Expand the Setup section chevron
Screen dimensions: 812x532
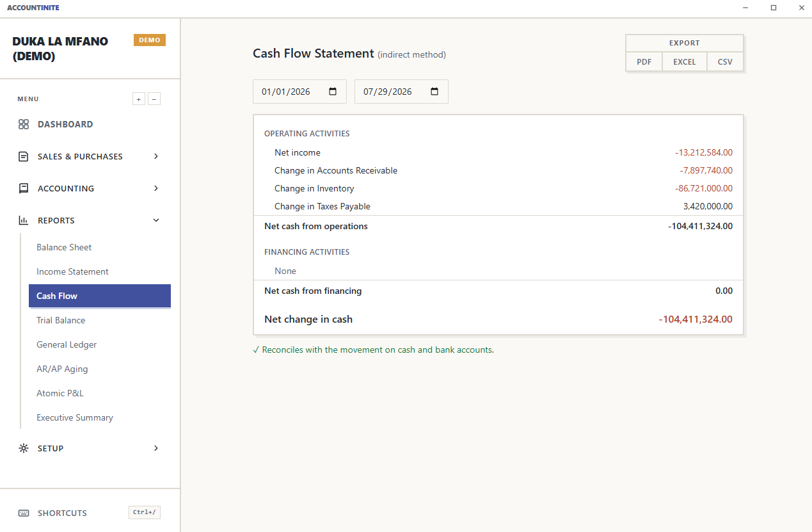[x=156, y=448]
